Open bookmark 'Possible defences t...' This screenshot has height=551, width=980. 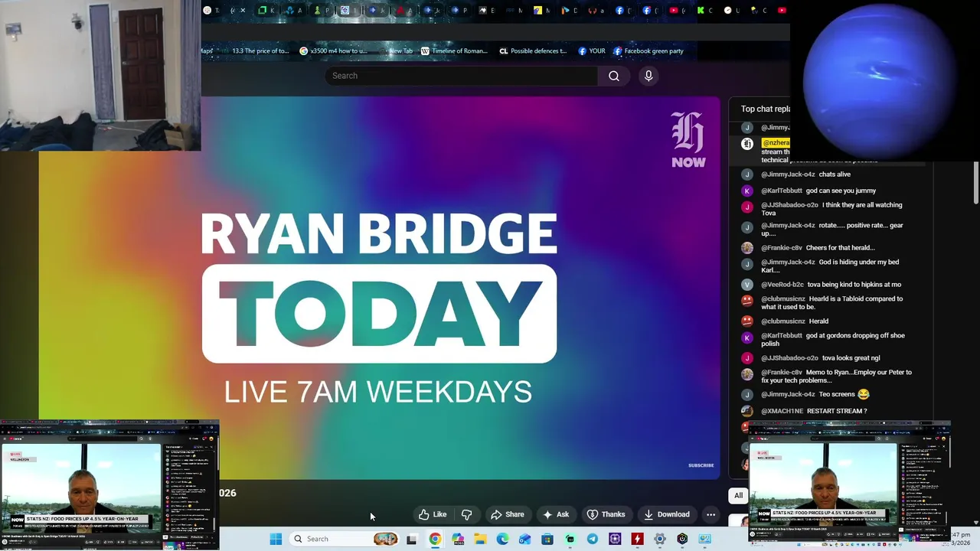(x=533, y=51)
